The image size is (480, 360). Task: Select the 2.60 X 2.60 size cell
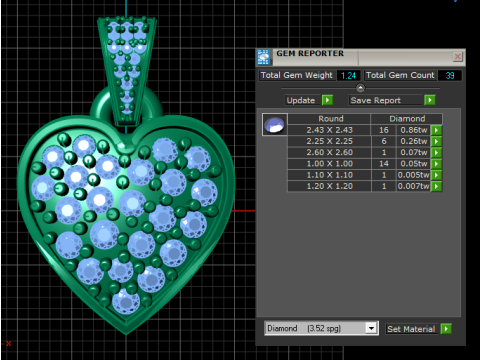click(x=329, y=152)
